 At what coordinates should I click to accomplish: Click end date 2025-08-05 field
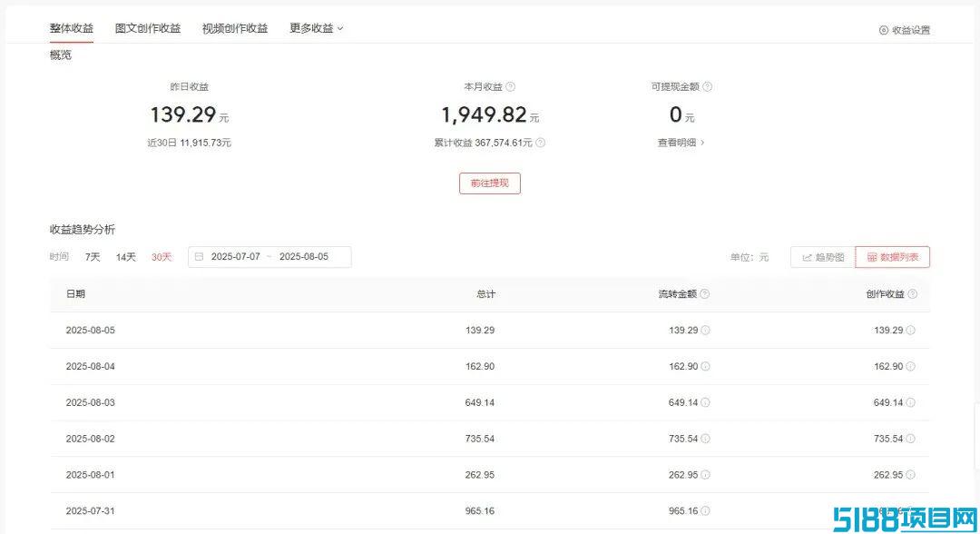[304, 257]
